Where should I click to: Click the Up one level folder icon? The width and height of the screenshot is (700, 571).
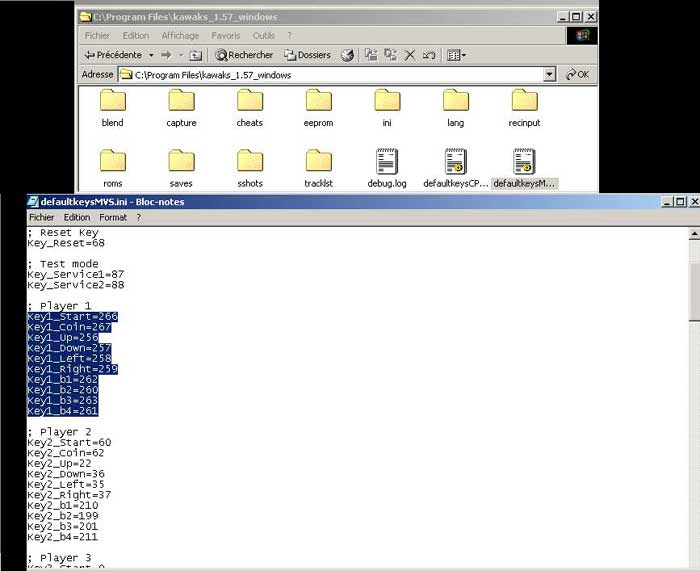pos(196,55)
